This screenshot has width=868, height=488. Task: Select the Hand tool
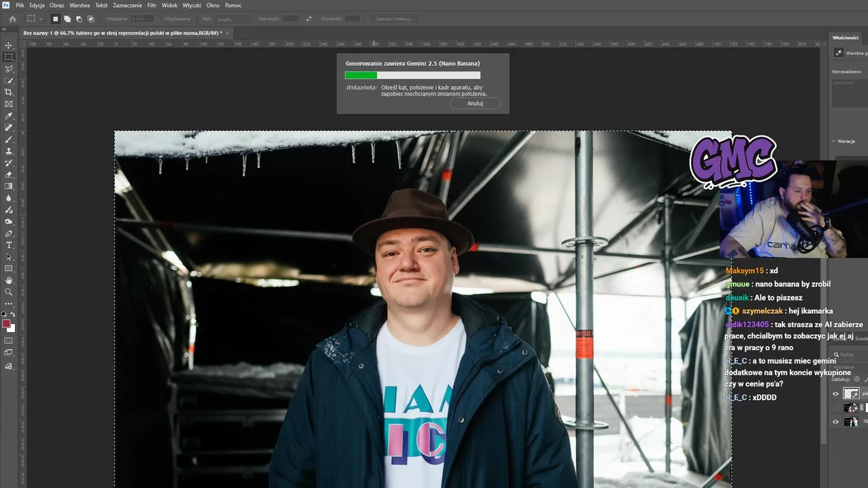coord(9,280)
